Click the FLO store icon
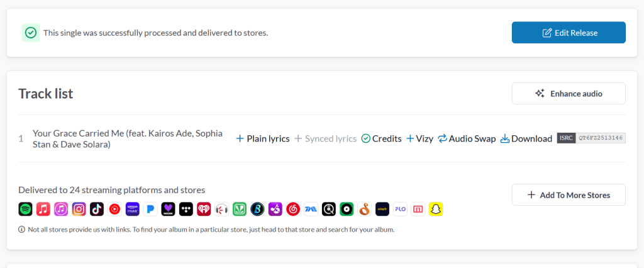The height and width of the screenshot is (268, 644). point(400,209)
